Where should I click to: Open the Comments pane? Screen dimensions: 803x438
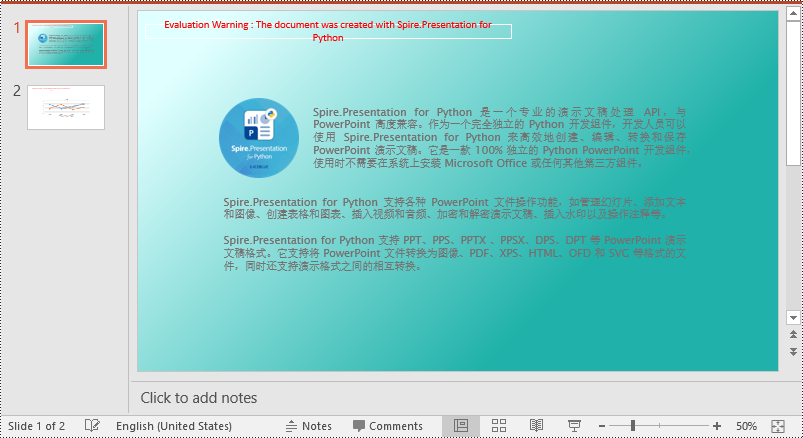(x=388, y=426)
